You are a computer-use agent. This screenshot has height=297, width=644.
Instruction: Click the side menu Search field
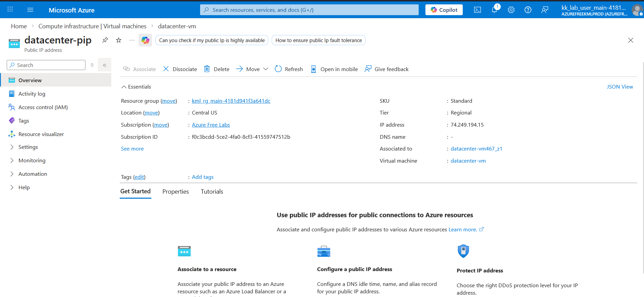[46, 65]
